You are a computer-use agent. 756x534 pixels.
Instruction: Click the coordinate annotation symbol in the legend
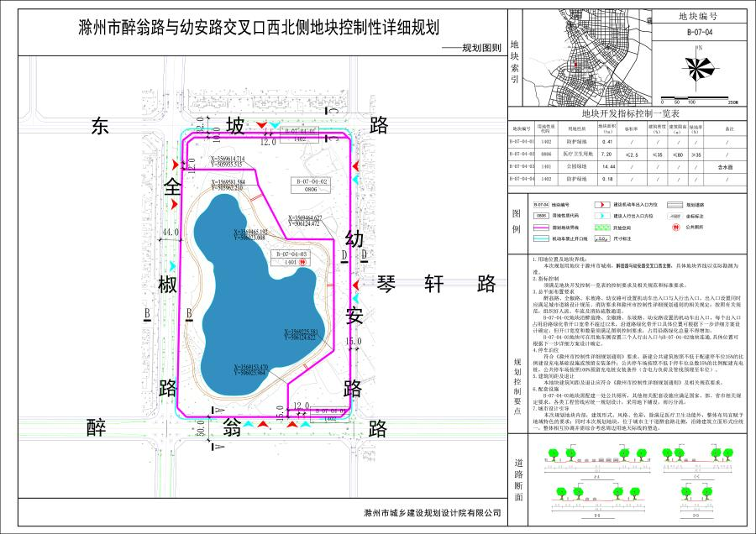pos(675,217)
